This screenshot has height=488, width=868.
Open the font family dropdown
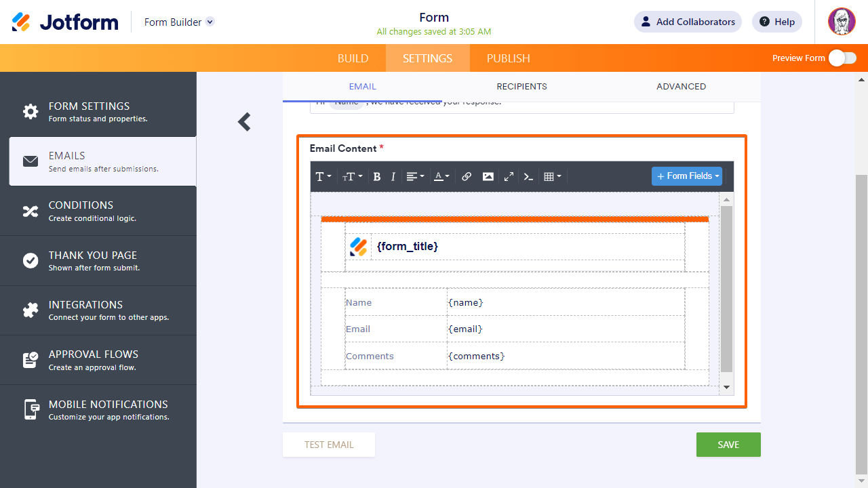tap(323, 176)
